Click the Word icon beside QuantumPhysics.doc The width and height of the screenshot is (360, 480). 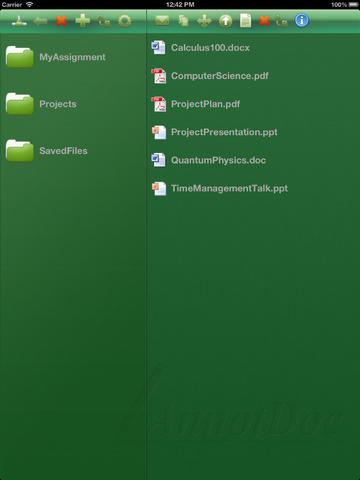(x=159, y=160)
